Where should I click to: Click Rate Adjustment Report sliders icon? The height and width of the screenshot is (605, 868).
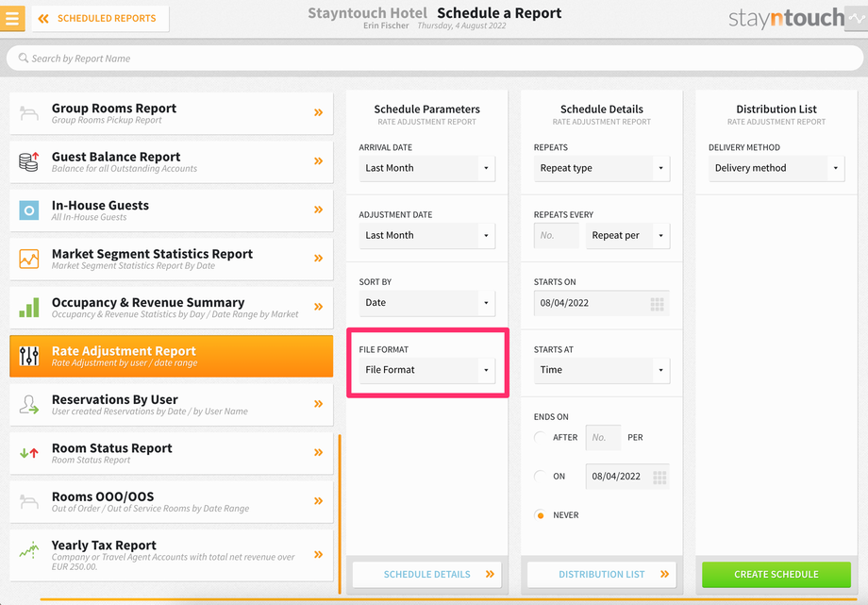pyautogui.click(x=29, y=356)
